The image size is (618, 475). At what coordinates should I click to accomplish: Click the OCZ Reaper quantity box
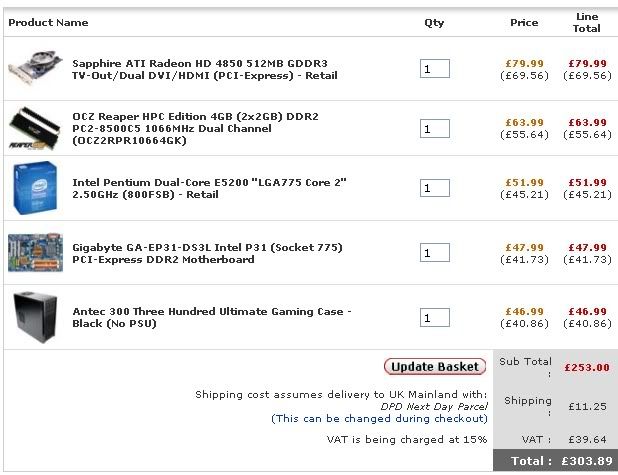(435, 129)
